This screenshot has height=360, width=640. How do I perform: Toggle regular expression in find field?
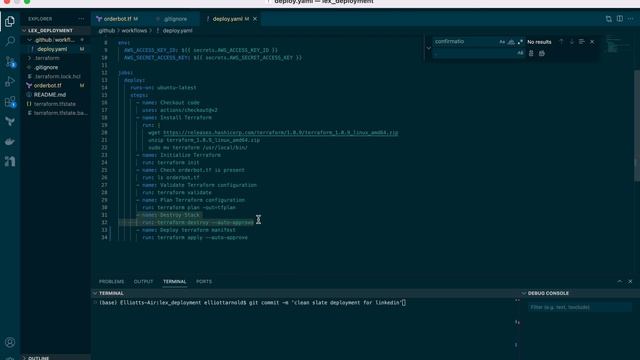(520, 42)
